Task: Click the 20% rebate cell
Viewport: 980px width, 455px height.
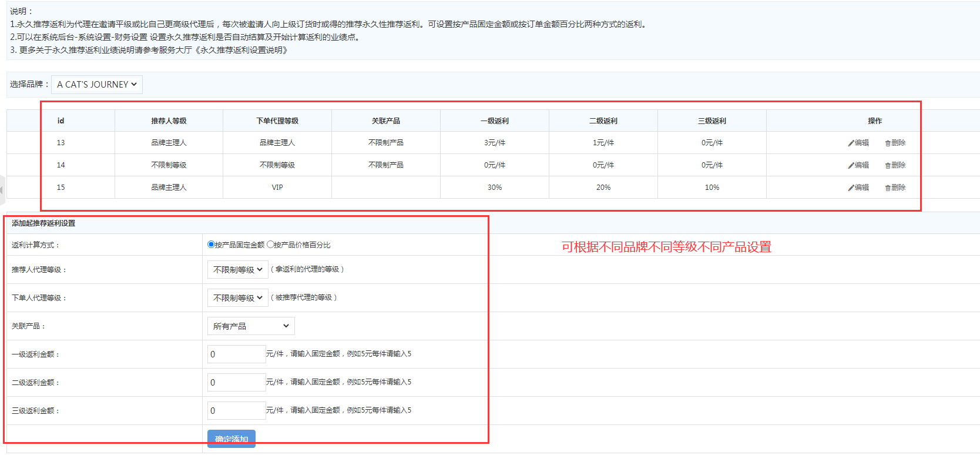Action: [x=603, y=188]
